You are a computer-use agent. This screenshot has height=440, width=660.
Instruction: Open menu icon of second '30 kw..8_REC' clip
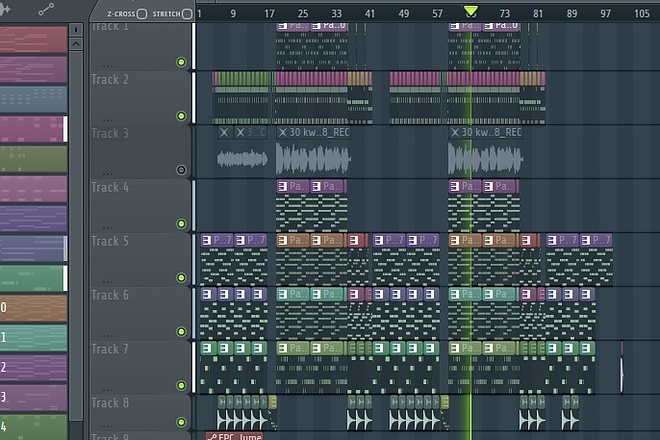(x=455, y=133)
